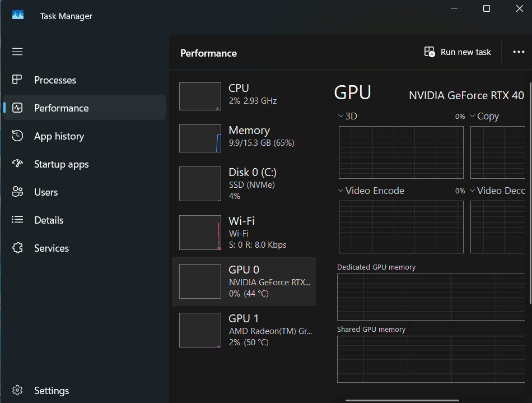Click the 'Dedicated GPU memory' label
532x403 pixels.
click(x=376, y=267)
